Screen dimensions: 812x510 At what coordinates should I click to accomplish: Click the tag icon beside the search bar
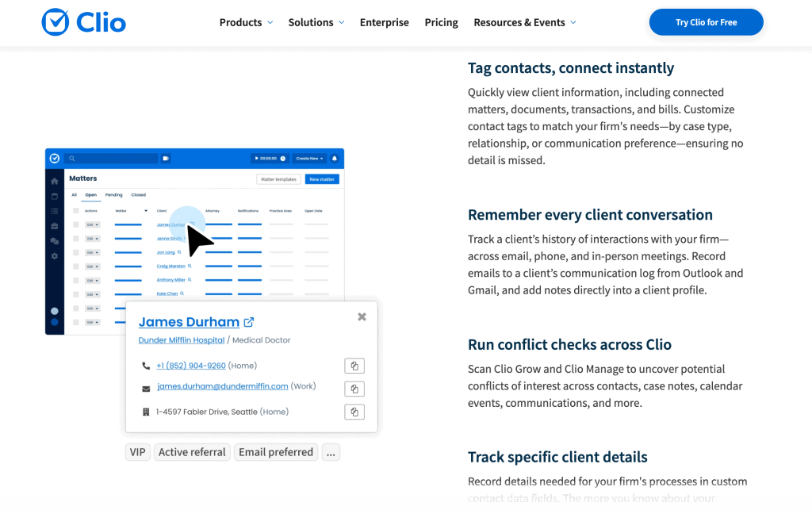click(x=166, y=159)
